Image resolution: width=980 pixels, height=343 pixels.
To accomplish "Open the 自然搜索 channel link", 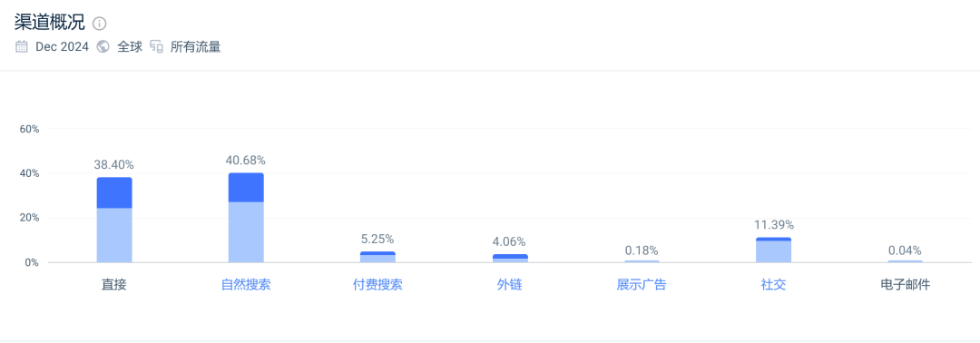I will point(246,285).
